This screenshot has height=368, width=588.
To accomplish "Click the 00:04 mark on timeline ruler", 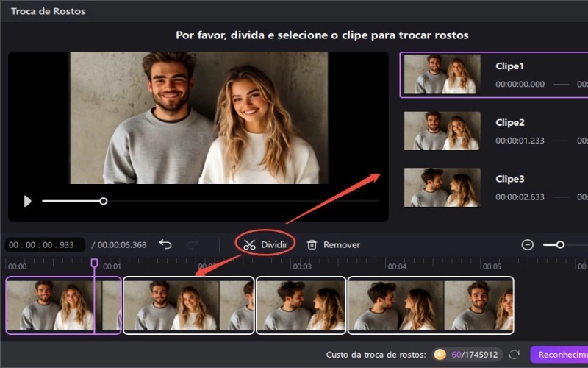I will (397, 266).
